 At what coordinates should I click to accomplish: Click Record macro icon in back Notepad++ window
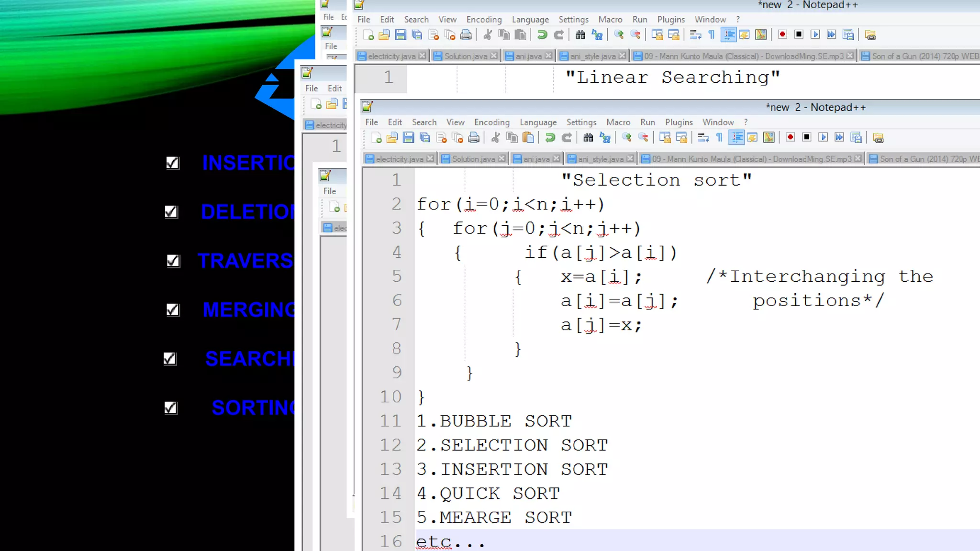(x=782, y=35)
